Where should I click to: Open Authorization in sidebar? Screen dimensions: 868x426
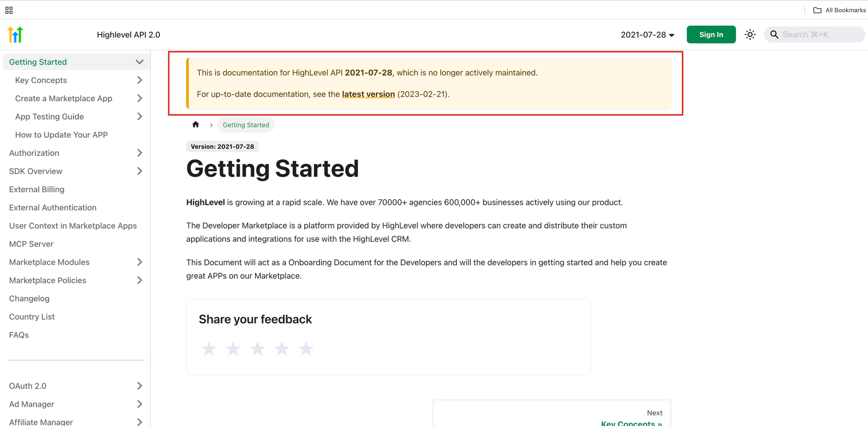(x=34, y=153)
